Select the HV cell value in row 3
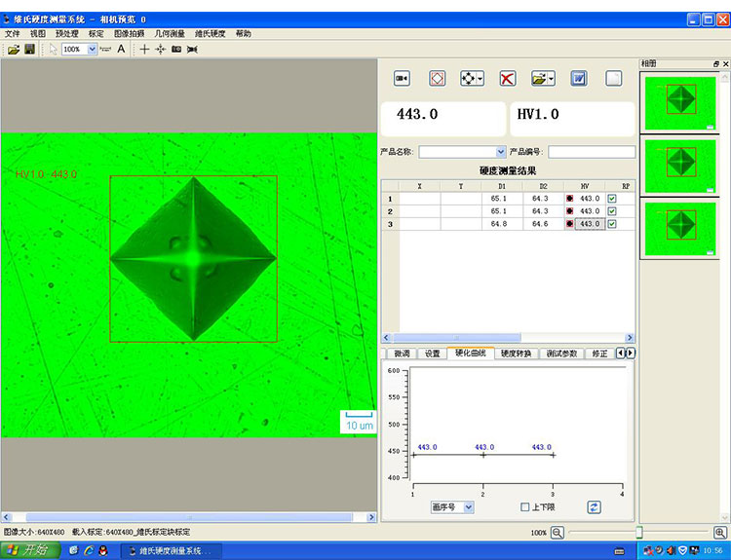Viewport: 731px width, 560px height. (589, 223)
